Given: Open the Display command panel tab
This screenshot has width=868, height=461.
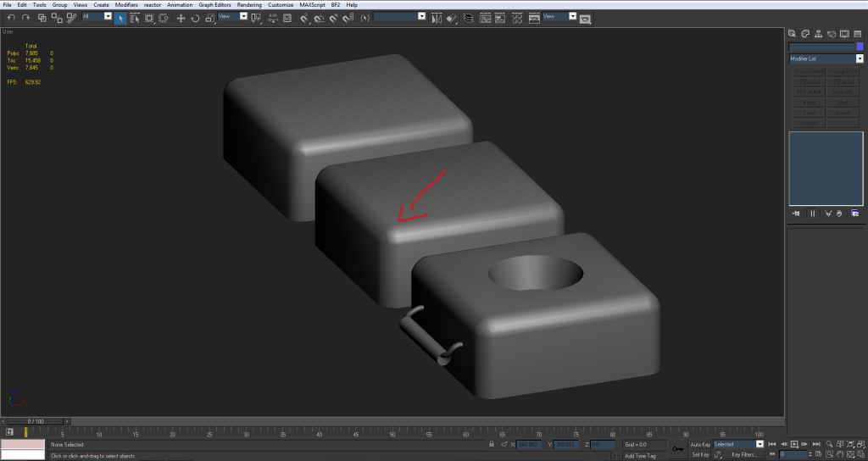Looking at the screenshot, I should [x=845, y=34].
